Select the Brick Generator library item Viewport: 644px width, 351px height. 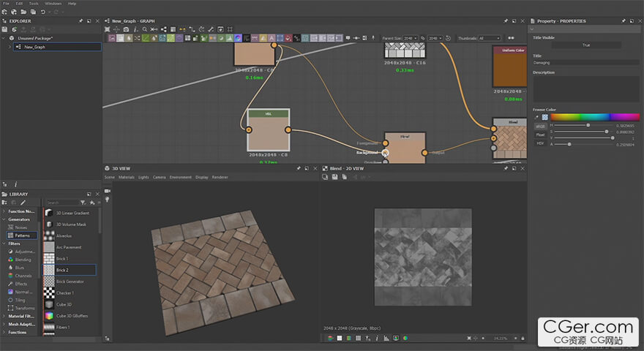click(70, 282)
